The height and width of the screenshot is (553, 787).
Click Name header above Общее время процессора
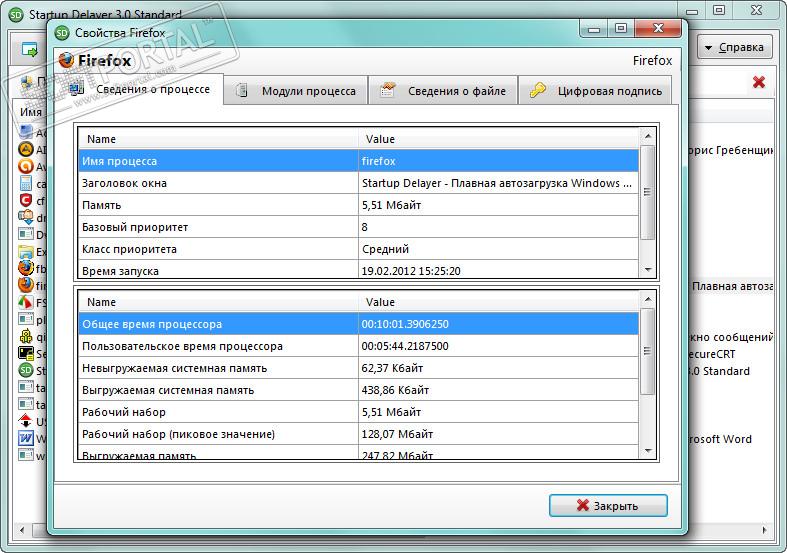(x=218, y=302)
